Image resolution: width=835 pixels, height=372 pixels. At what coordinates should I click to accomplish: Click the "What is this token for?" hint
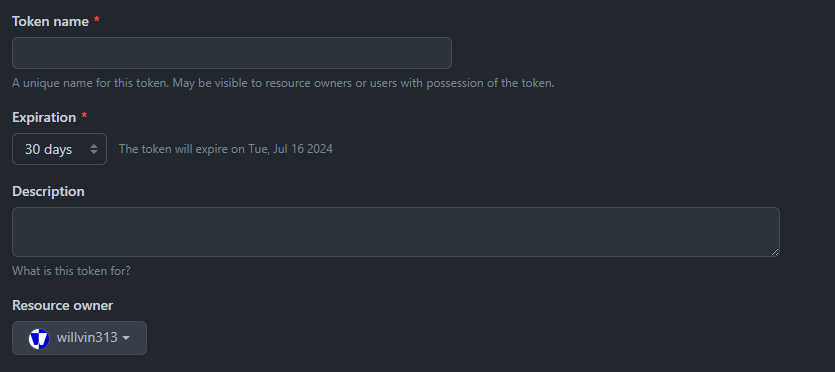[x=71, y=271]
